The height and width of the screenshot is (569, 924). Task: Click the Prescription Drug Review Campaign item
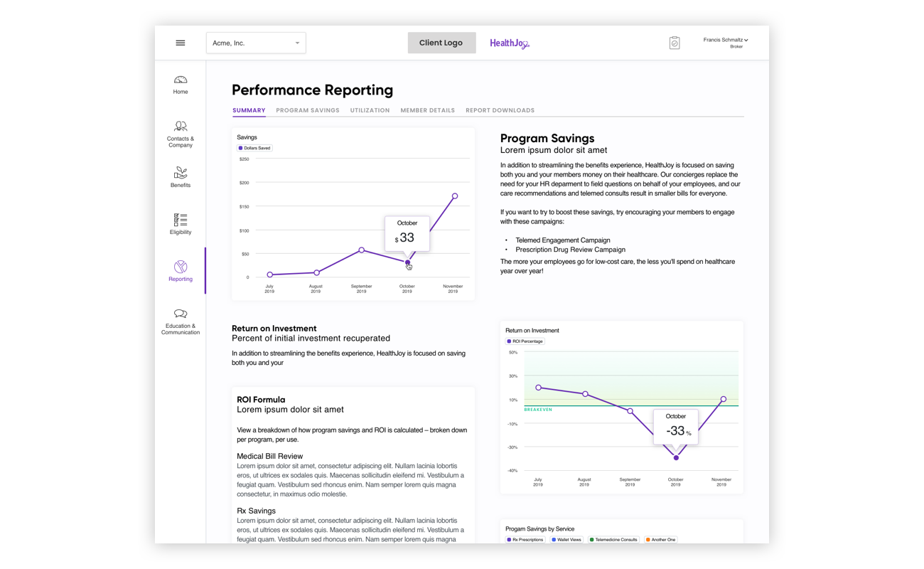pos(571,250)
